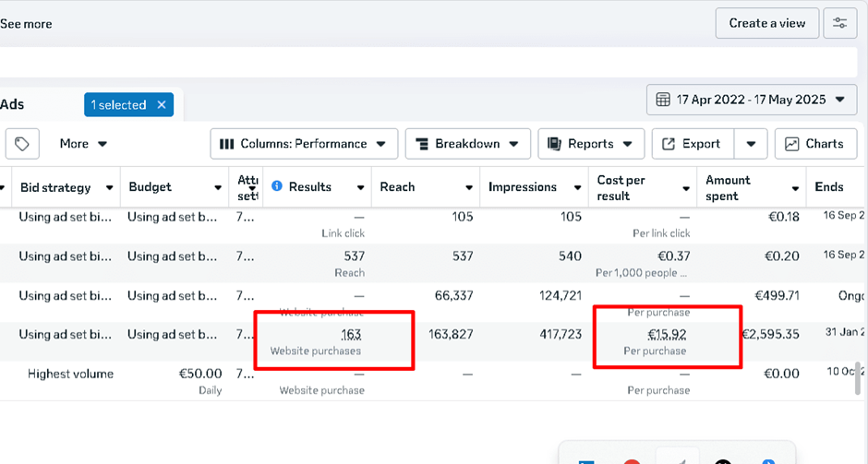868x464 pixels.
Task: Open the Bid strategy column menu arrow
Action: coord(109,188)
